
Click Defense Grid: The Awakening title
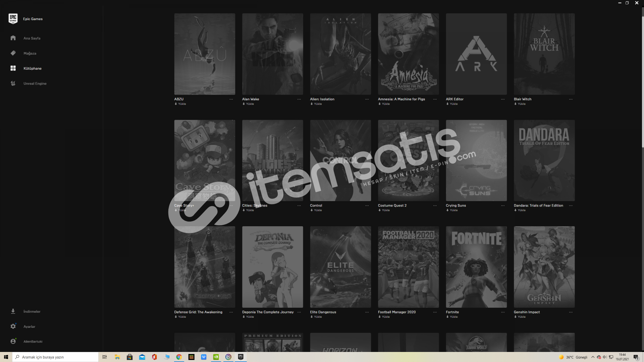(198, 312)
